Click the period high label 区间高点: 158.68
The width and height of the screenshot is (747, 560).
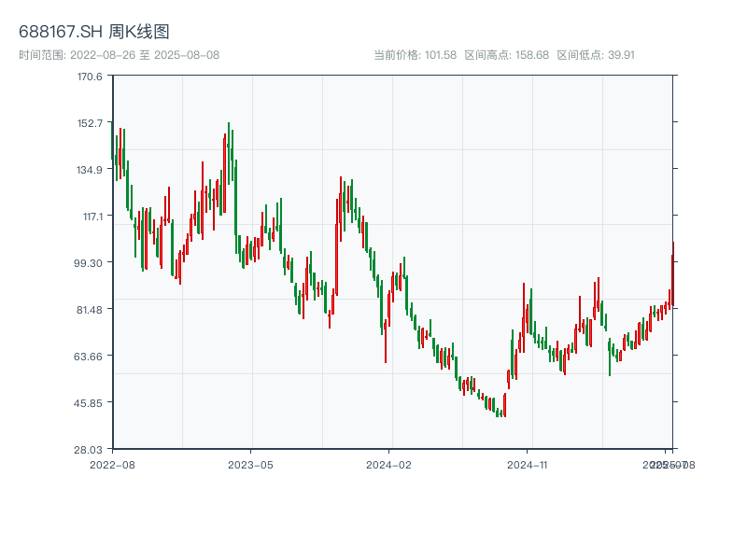(x=507, y=55)
